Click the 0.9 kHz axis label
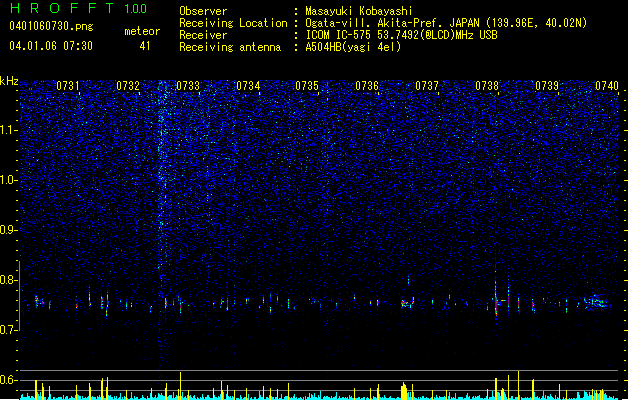 (8, 230)
